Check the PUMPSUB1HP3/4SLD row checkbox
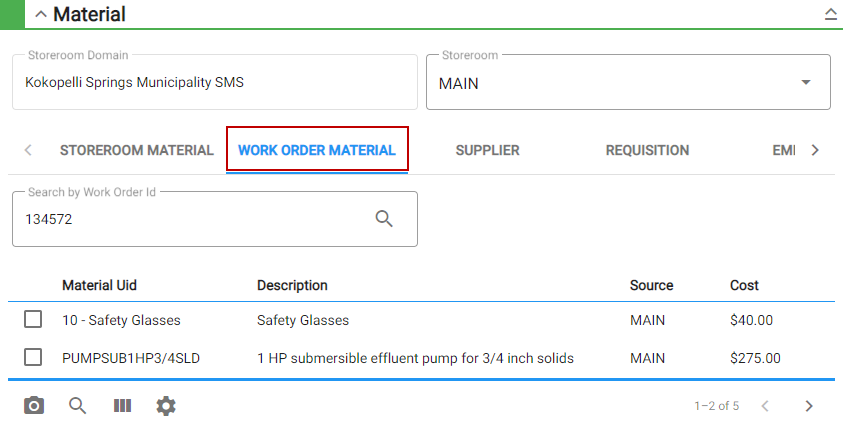 [33, 357]
